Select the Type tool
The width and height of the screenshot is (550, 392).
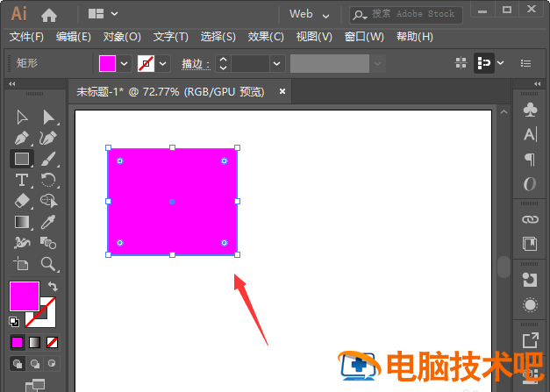pyautogui.click(x=22, y=180)
